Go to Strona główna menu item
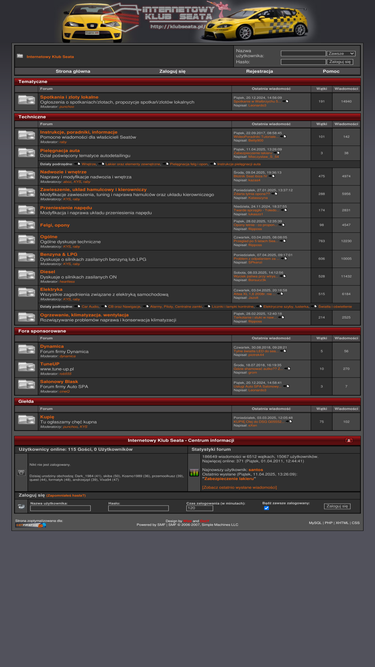 pos(73,71)
